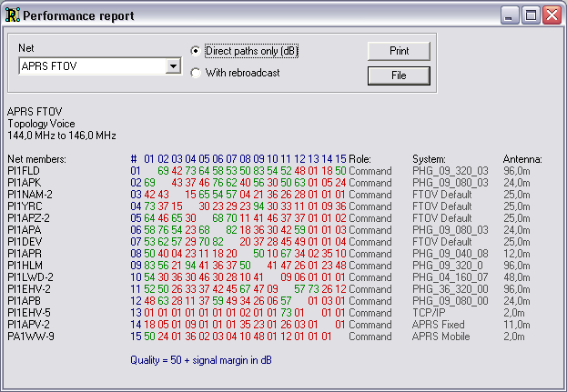Click net member PI1FLD
Screen dimensions: 567x392
(24, 171)
